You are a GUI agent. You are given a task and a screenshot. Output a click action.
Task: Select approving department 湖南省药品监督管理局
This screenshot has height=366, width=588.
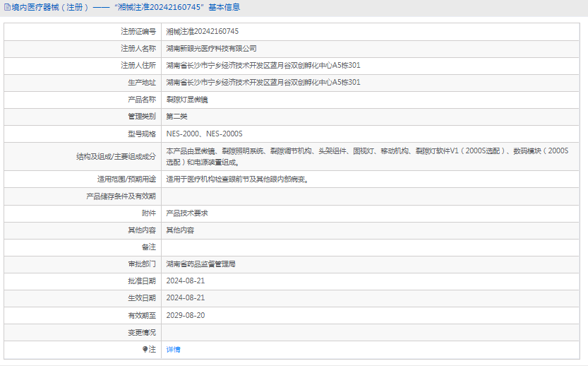click(201, 264)
